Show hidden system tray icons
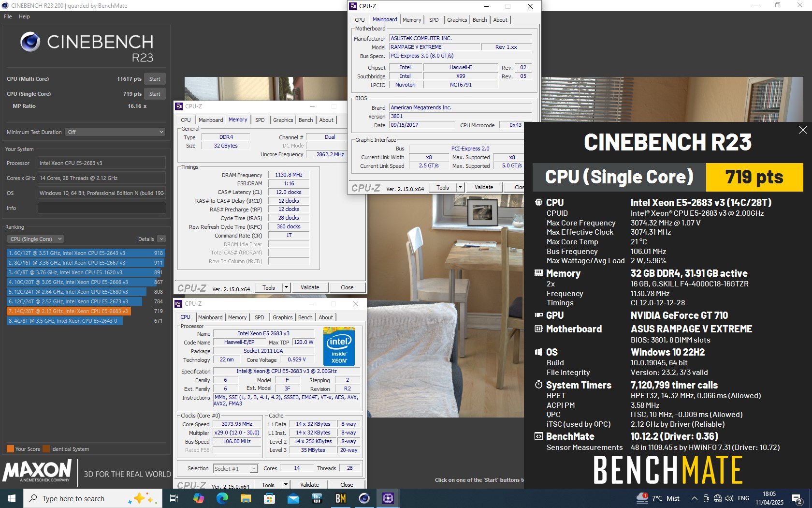The height and width of the screenshot is (508, 812). point(694,498)
